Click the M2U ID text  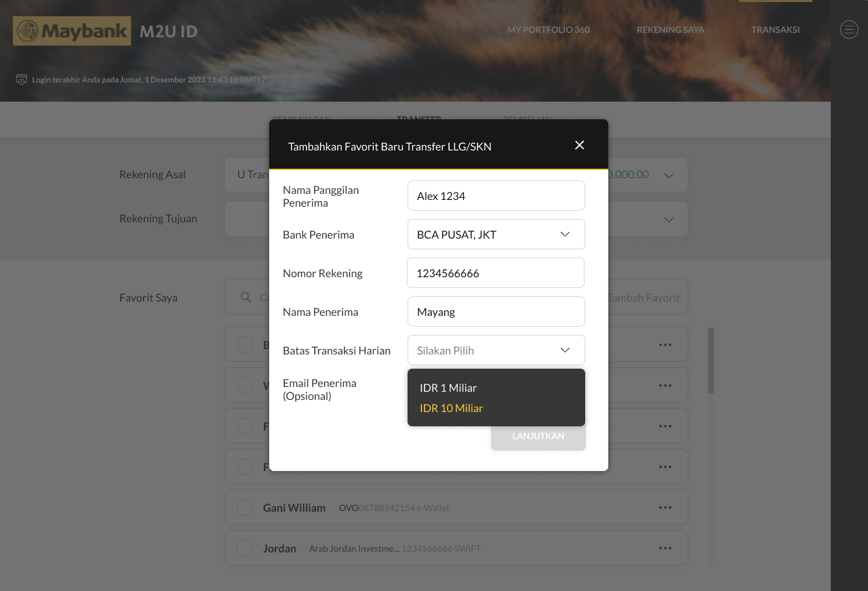[169, 31]
